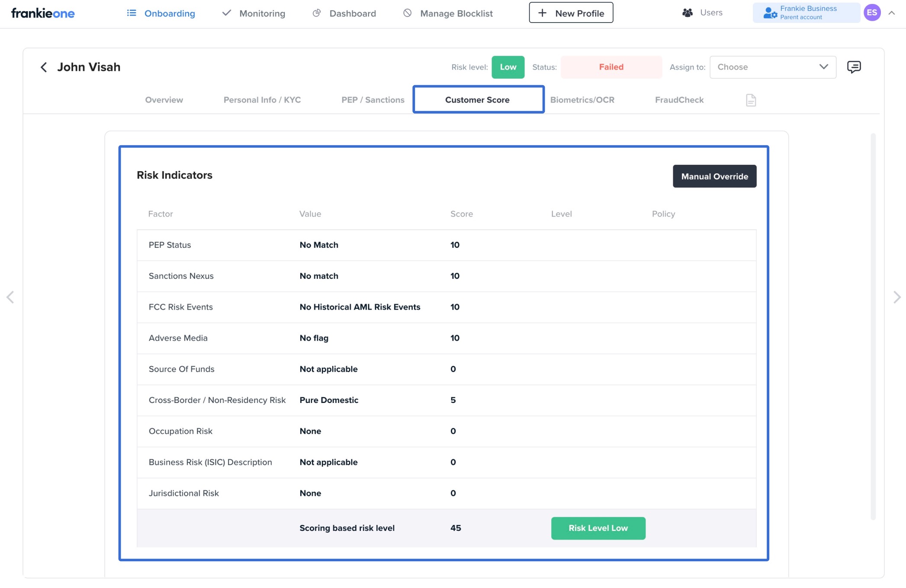Collapse the account menu chevron
This screenshot has width=906, height=588.
(892, 13)
